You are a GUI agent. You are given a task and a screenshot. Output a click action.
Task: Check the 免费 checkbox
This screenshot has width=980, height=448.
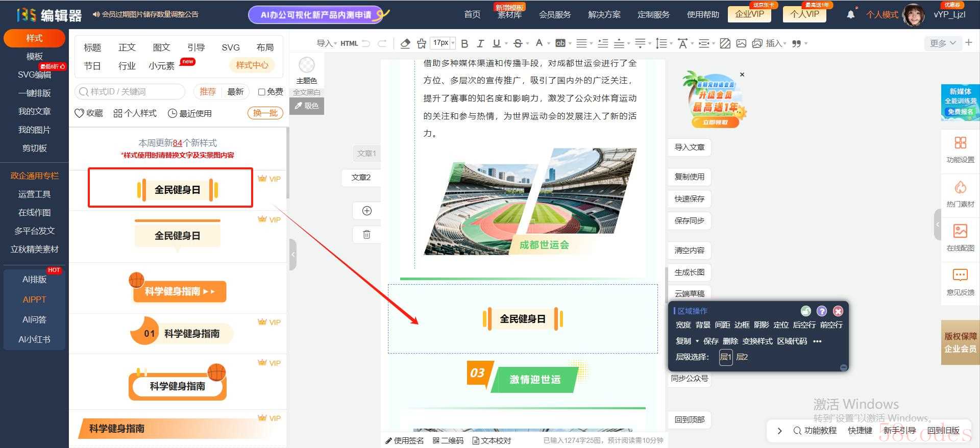coord(262,92)
